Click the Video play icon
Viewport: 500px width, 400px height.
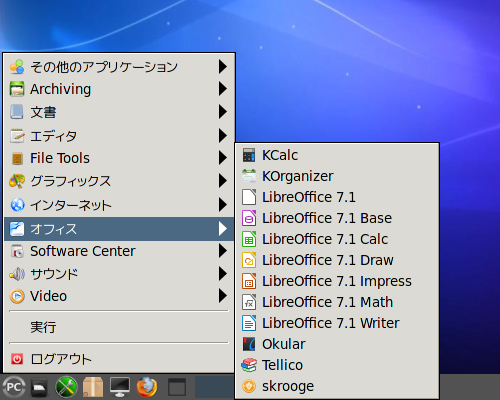tap(17, 296)
